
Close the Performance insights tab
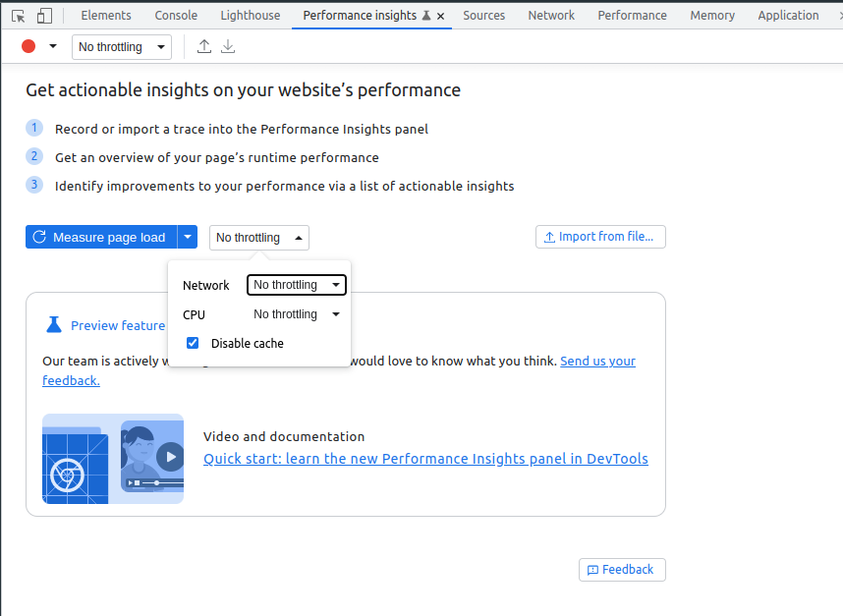pyautogui.click(x=441, y=16)
